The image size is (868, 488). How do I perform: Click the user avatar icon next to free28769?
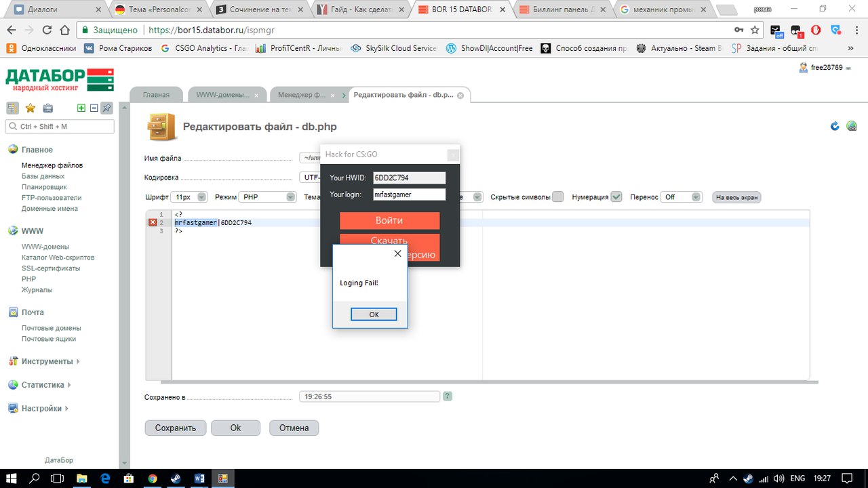click(x=804, y=67)
